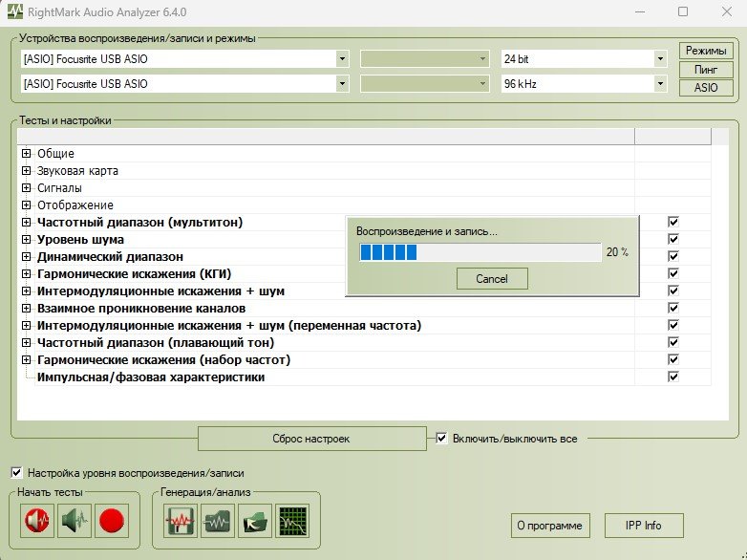Expand Динамический диапазон tree node
747x560 pixels.
[26, 256]
